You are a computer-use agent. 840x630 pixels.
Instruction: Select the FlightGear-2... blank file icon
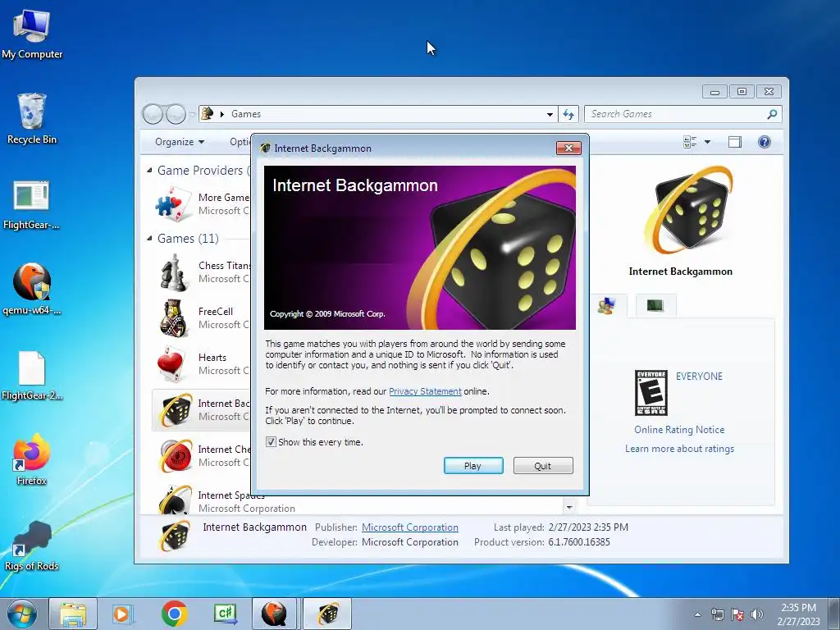(32, 376)
